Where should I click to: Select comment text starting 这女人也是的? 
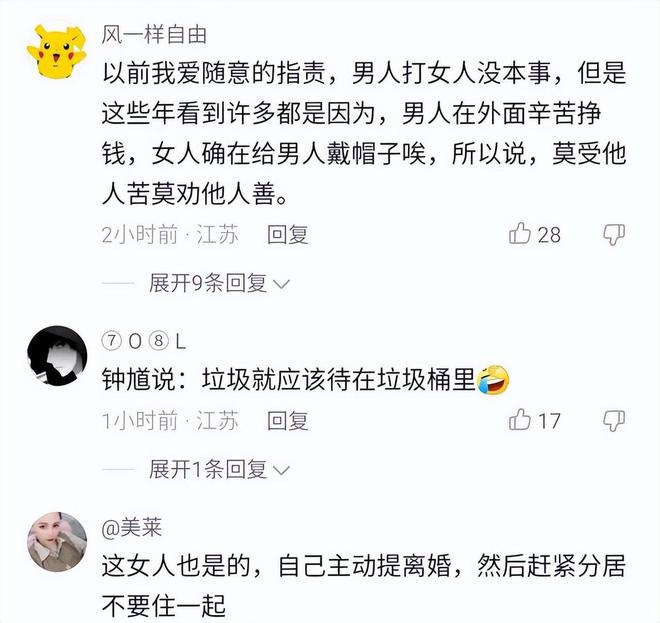364,586
